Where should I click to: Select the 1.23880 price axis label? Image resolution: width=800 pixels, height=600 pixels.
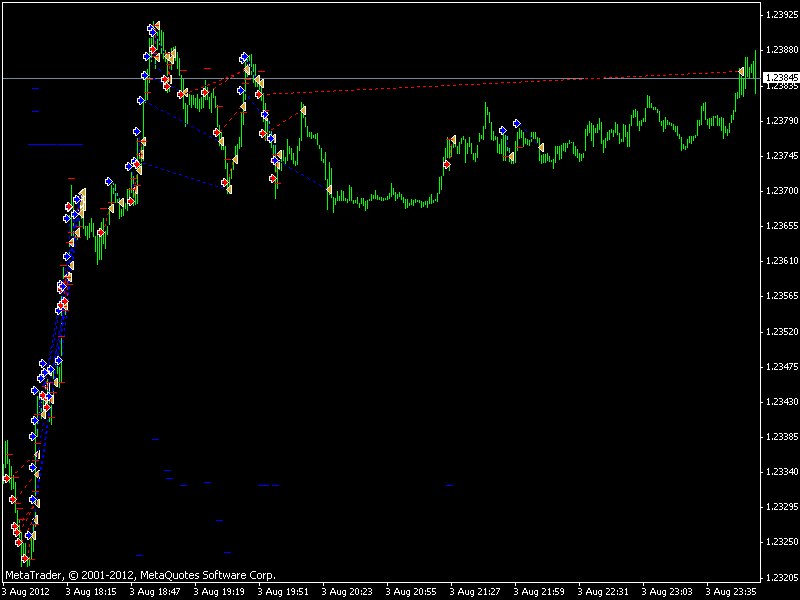coord(782,50)
